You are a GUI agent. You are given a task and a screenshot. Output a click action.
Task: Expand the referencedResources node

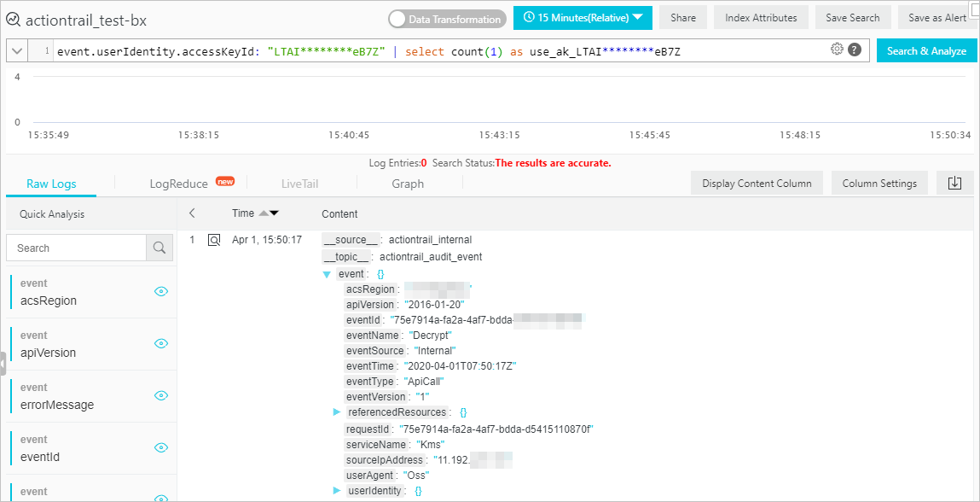click(336, 412)
